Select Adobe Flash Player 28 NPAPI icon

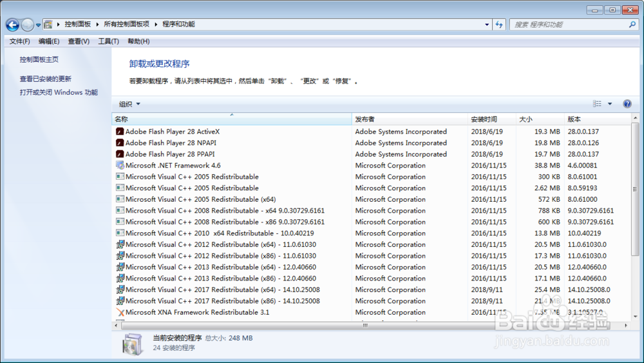(x=120, y=142)
